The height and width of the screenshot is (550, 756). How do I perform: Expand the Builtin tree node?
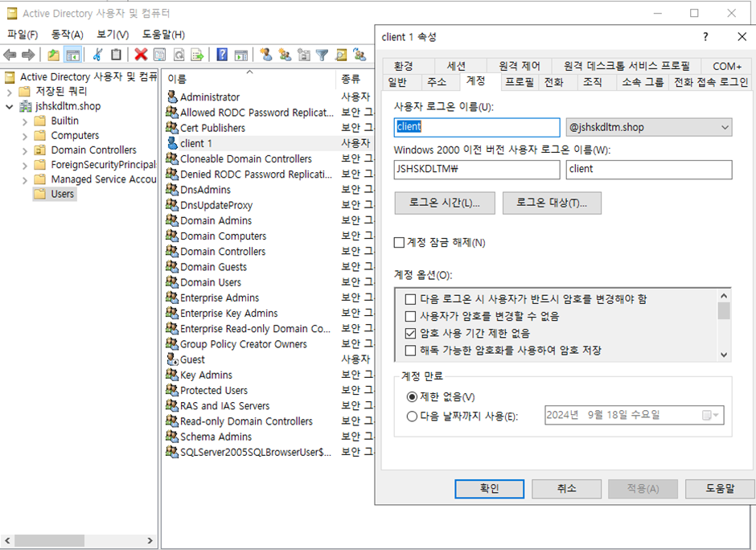(x=25, y=121)
